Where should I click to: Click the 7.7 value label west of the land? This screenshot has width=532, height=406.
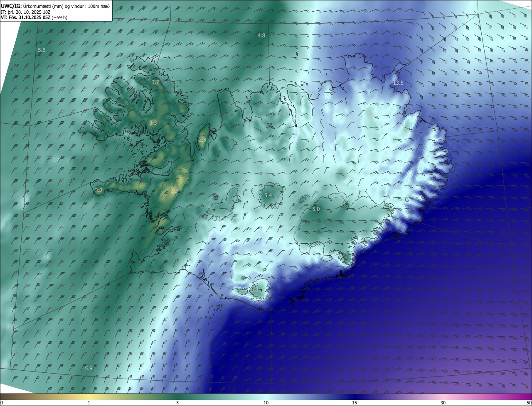click(56, 160)
